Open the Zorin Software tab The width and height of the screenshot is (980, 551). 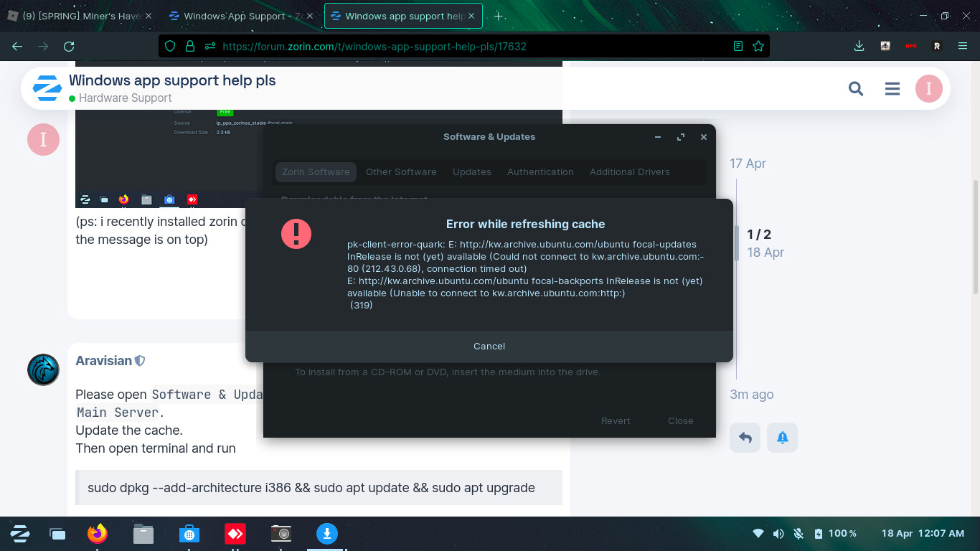pyautogui.click(x=316, y=172)
